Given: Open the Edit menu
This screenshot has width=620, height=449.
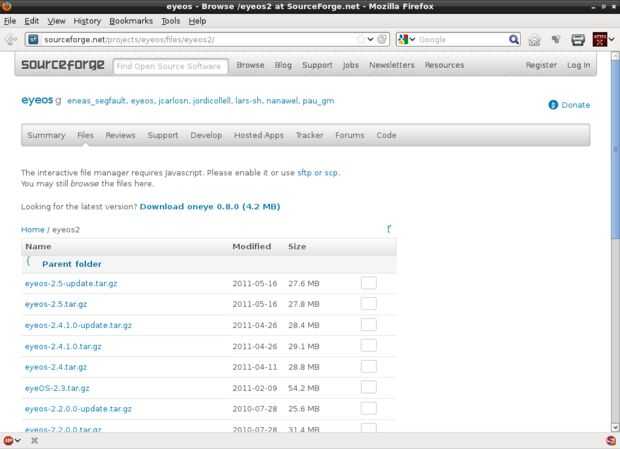Looking at the screenshot, I should pos(32,21).
